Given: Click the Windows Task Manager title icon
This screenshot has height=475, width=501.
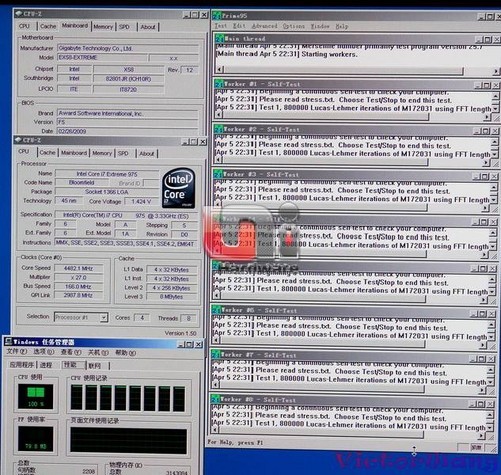Looking at the screenshot, I should pos(8,342).
